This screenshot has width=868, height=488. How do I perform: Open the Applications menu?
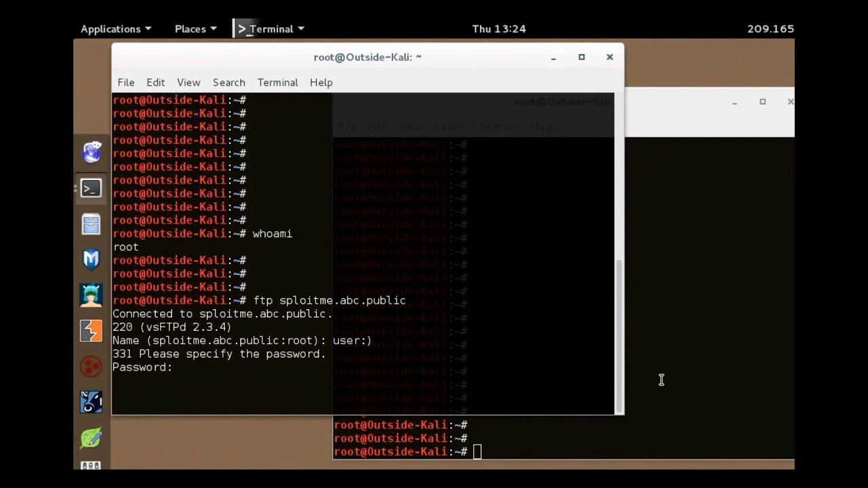116,28
